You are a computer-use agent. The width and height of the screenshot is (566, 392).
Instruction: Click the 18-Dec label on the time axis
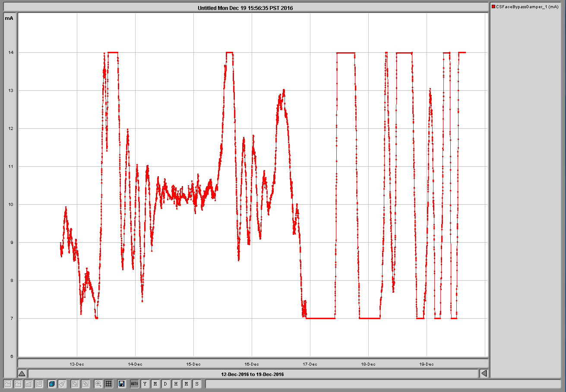tap(368, 364)
